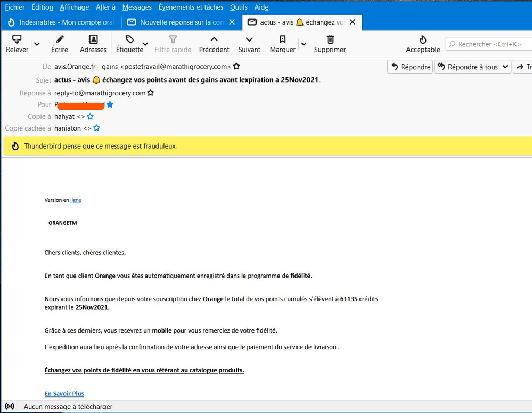Mark message as Acceptable (not junk)
Image resolution: width=532 pixels, height=413 pixels.
[423, 39]
